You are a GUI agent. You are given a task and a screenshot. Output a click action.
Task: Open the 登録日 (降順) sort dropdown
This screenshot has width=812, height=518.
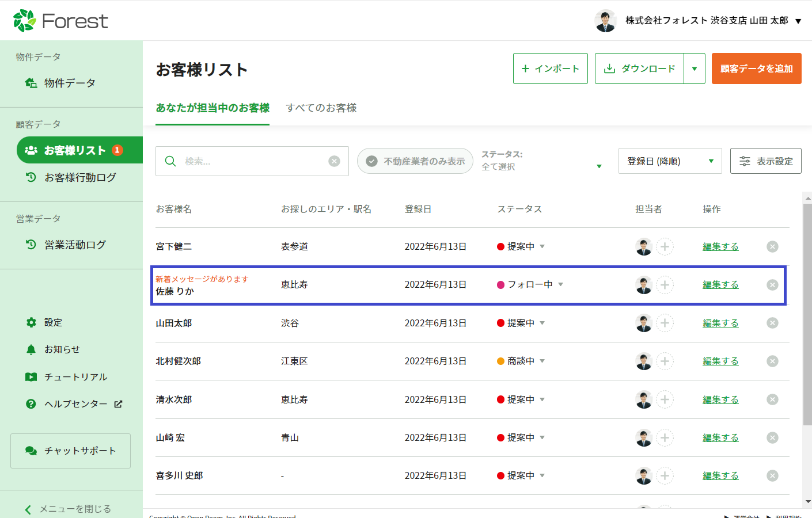click(670, 161)
